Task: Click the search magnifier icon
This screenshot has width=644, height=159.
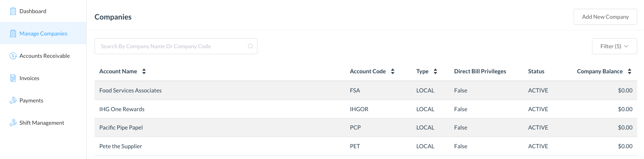Action: point(250,46)
